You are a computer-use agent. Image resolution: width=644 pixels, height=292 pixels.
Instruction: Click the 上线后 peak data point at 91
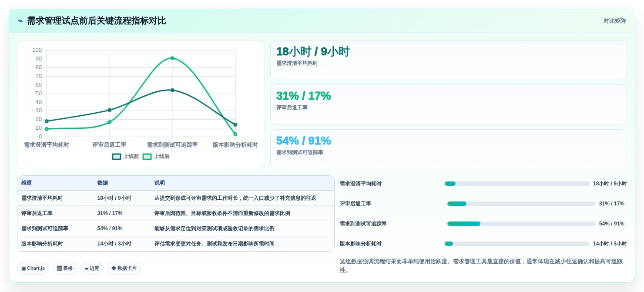pyautogui.click(x=172, y=58)
